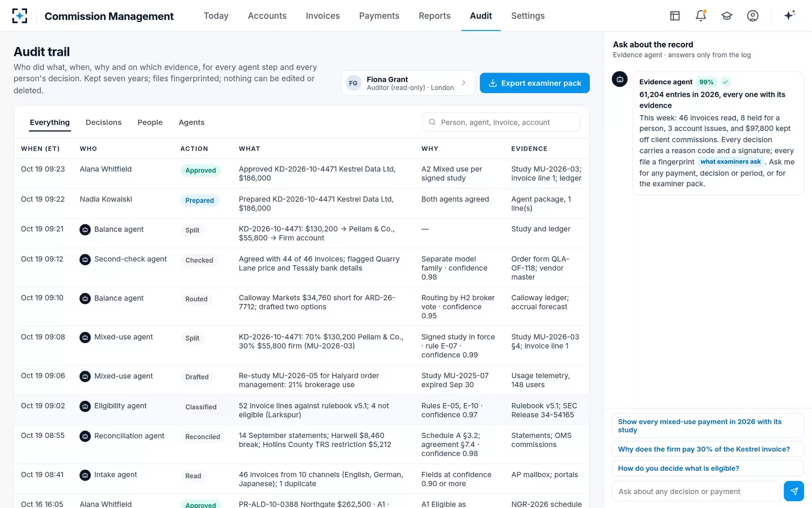Viewport: 812px width, 508px height.
Task: Open the Reports tab
Action: [434, 16]
